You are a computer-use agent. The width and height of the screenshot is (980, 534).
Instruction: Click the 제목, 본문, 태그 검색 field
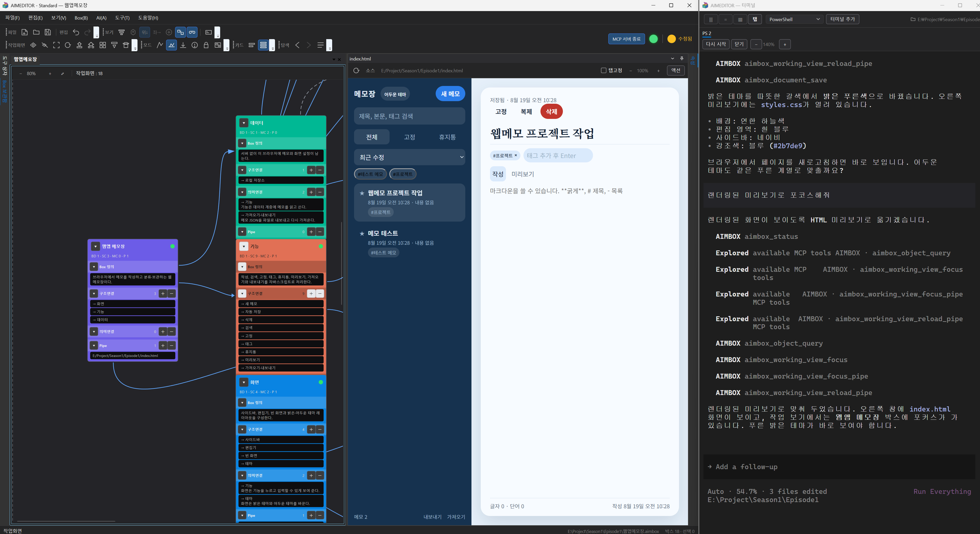409,116
